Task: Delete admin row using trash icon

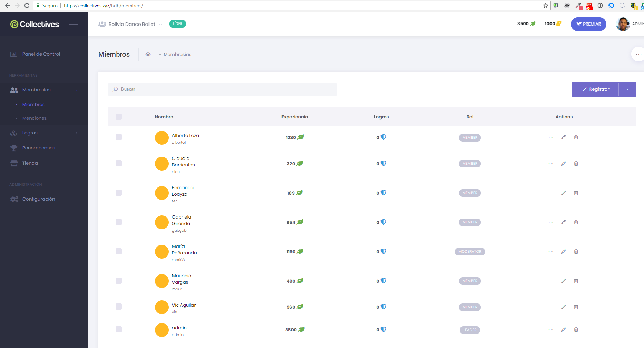Action: tap(576, 330)
